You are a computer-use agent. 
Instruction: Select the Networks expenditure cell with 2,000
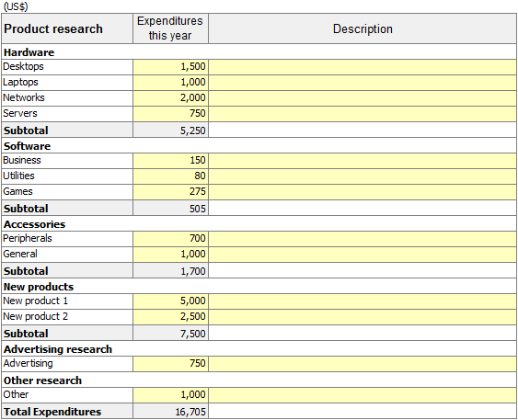(x=170, y=98)
